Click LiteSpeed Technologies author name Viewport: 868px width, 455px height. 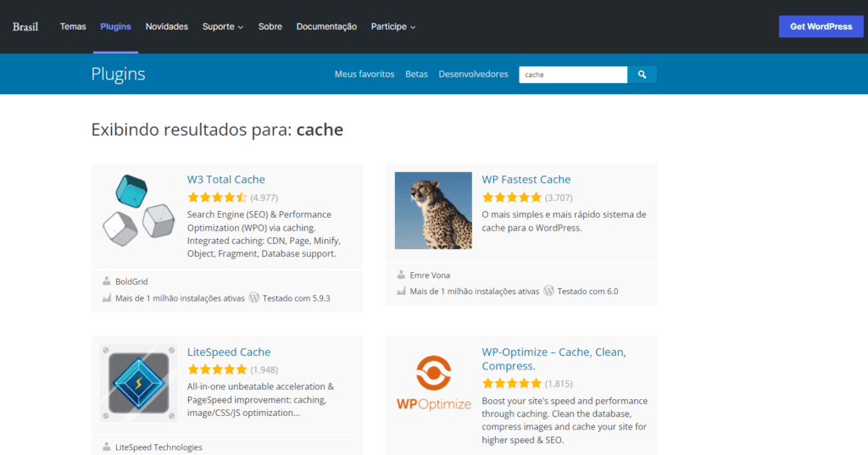tap(159, 447)
